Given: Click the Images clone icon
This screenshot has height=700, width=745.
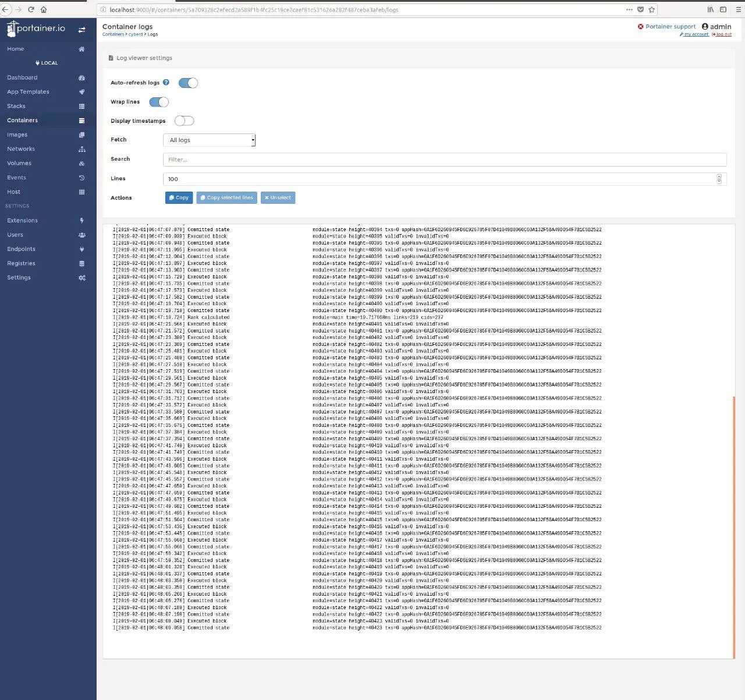Looking at the screenshot, I should click(81, 135).
